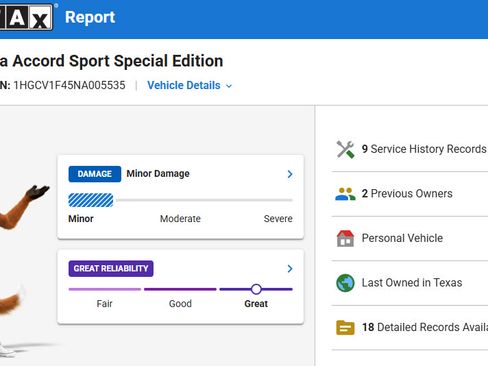Click the previous owners people icon
488x366 pixels.
[345, 194]
